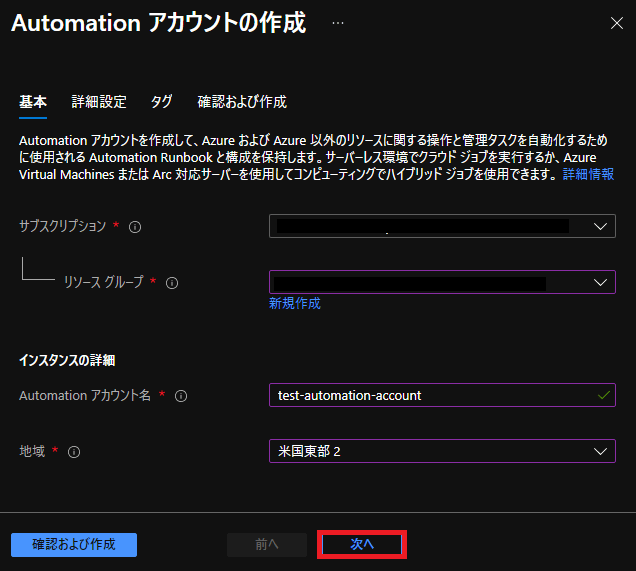Screen dimensions: 636x571
Task: Click the 前へ button
Action: [x=267, y=545]
